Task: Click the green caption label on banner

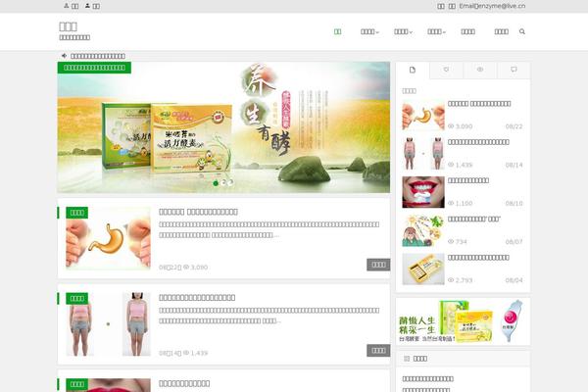Action: pos(94,68)
